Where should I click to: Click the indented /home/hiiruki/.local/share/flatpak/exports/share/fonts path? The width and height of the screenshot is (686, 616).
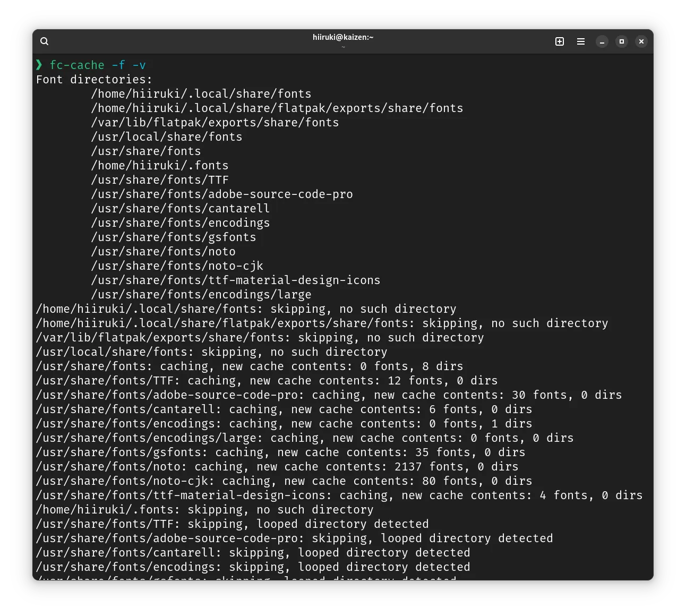(x=277, y=108)
